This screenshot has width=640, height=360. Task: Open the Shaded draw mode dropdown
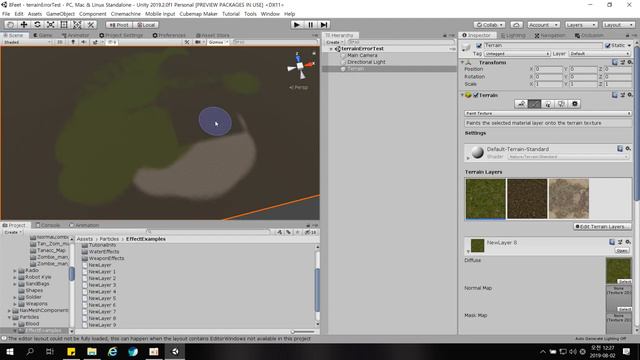pyautogui.click(x=27, y=42)
